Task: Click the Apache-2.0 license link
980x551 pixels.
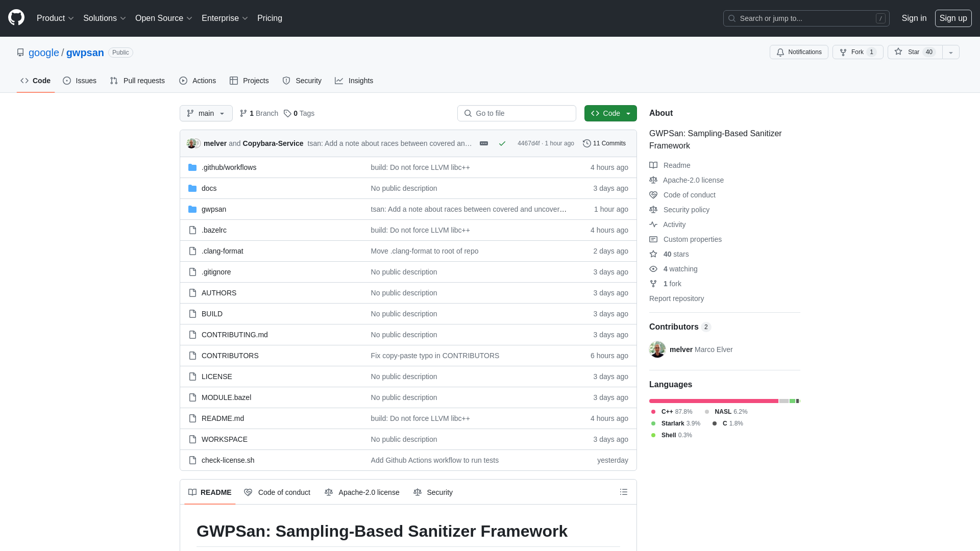Action: (x=693, y=180)
